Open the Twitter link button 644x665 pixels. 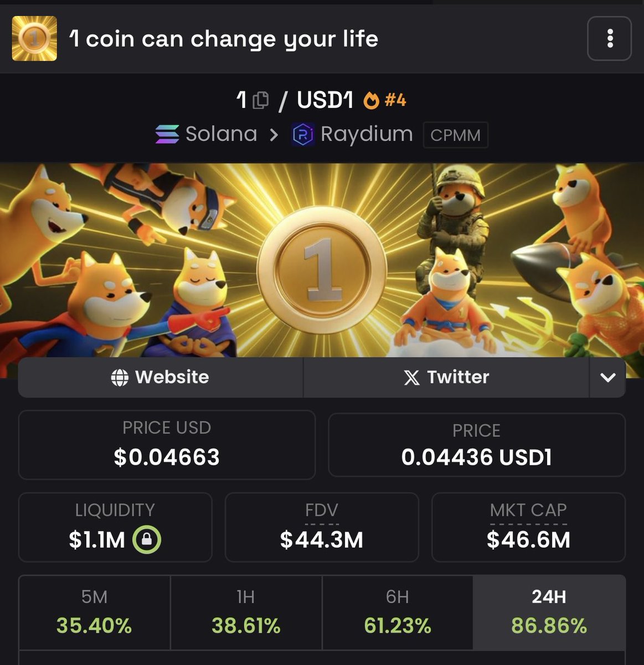pyautogui.click(x=446, y=377)
